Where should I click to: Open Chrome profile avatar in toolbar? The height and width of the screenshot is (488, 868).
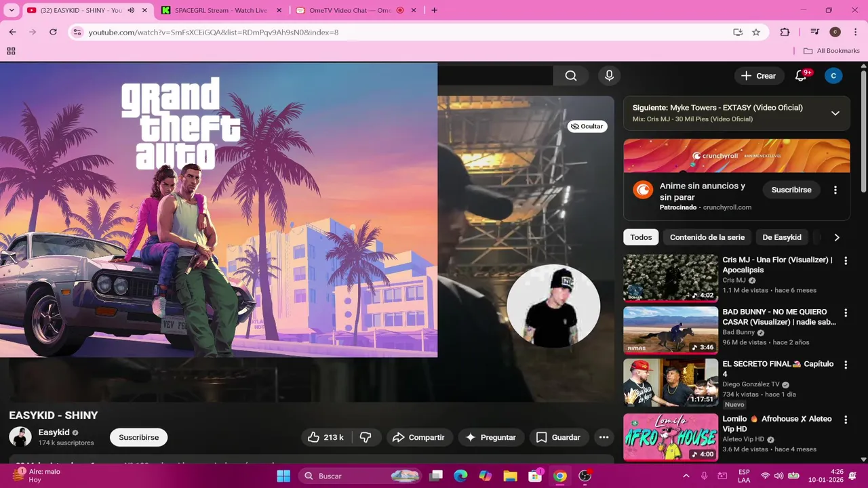pyautogui.click(x=835, y=32)
